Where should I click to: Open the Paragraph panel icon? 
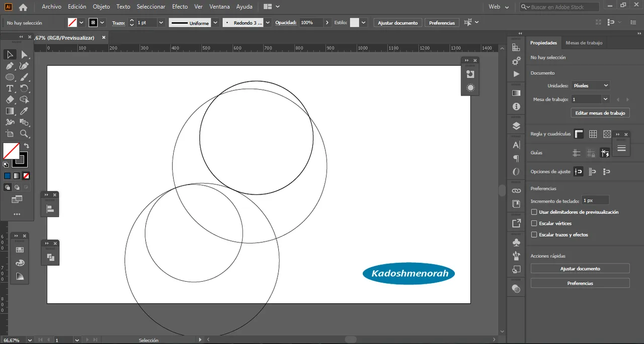(x=516, y=158)
